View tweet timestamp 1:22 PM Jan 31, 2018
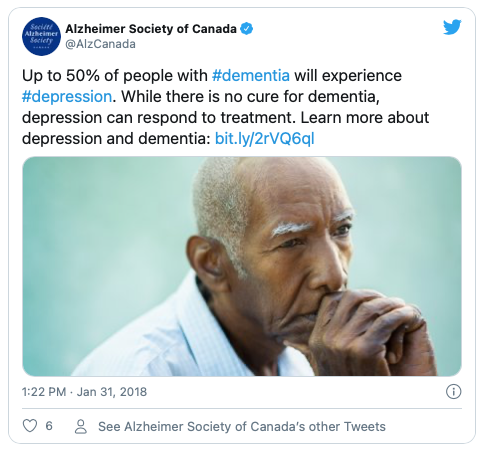The width and height of the screenshot is (486, 451). pyautogui.click(x=84, y=392)
